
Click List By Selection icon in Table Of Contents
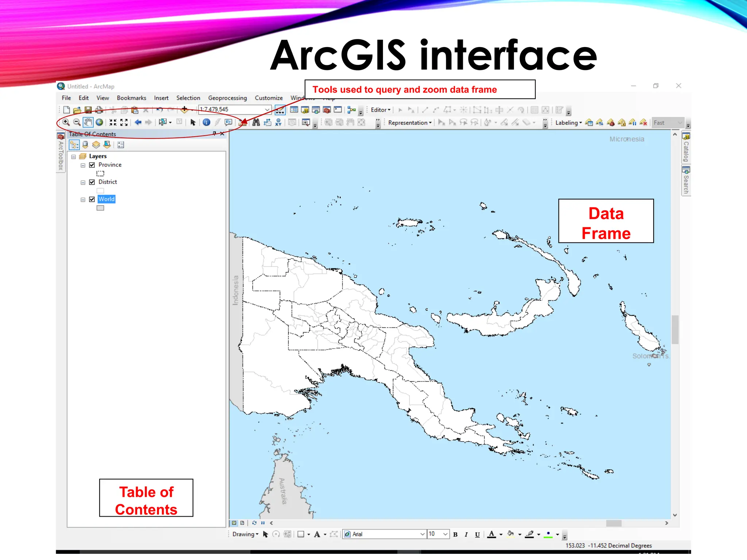point(107,145)
